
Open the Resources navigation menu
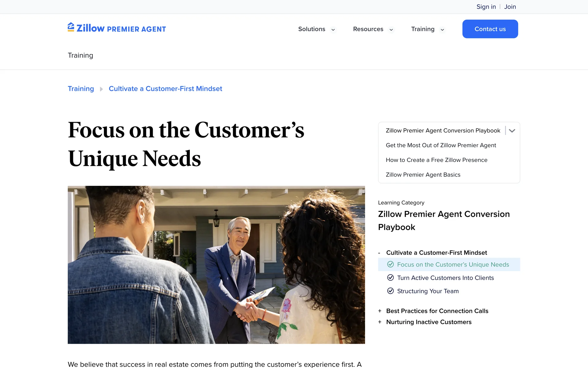coord(373,29)
